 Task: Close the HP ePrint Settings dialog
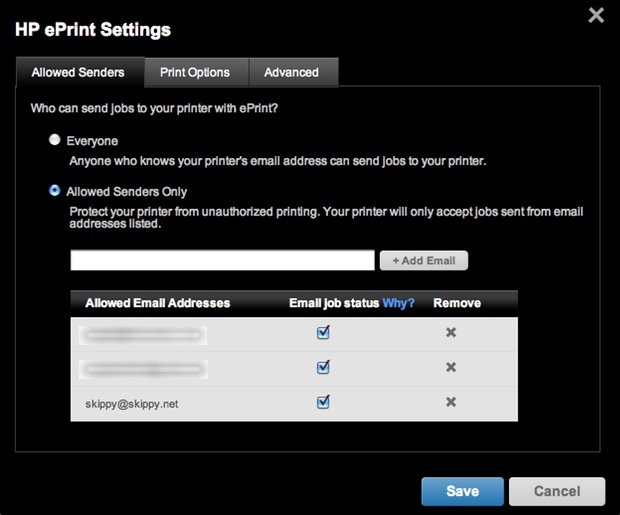click(x=596, y=15)
